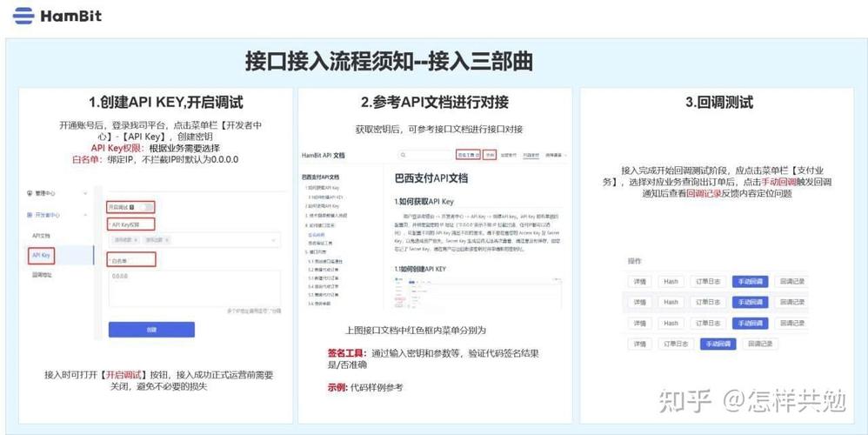The height and width of the screenshot is (435, 868).
Task: Switch to the underlined 巴西支付 docs tab
Action: tap(531, 156)
